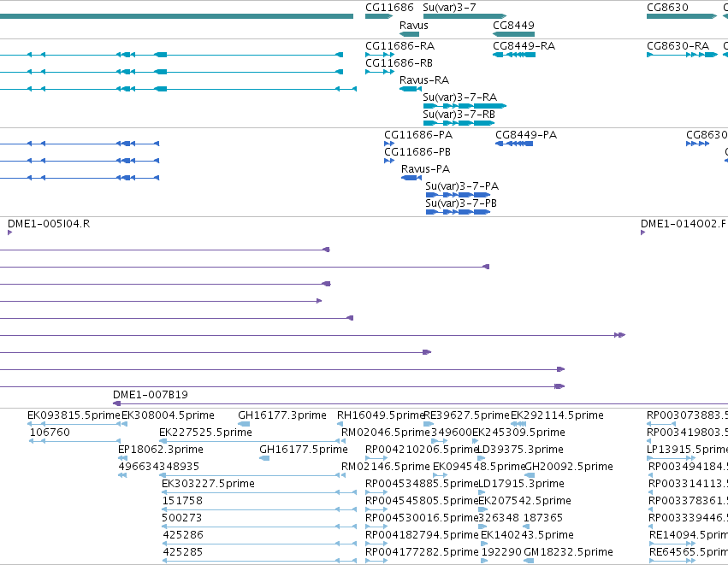Click the 425286 feature label
Viewport: 728px width, 565px height.
[x=183, y=535]
